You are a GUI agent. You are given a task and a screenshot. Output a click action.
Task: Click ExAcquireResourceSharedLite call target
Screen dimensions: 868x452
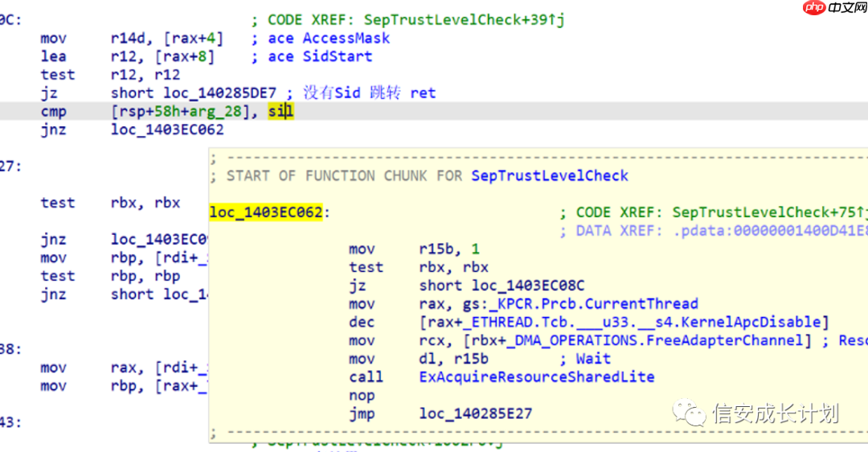(x=537, y=376)
